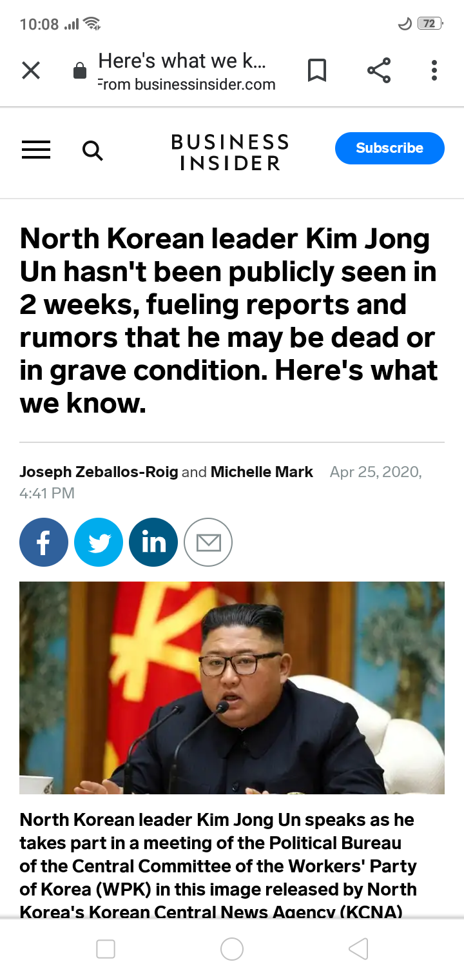Open the browser share icon
The image size is (464, 980).
click(x=379, y=70)
